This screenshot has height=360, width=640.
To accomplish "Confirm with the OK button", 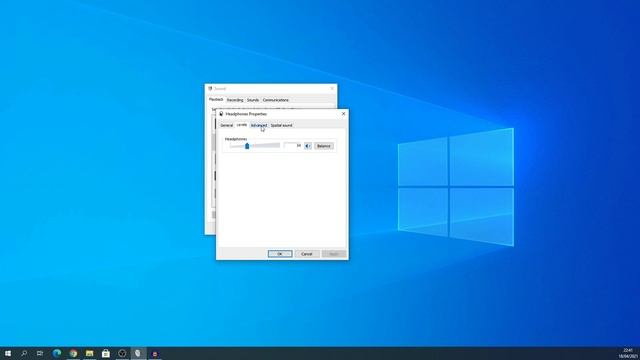I will tap(280, 254).
